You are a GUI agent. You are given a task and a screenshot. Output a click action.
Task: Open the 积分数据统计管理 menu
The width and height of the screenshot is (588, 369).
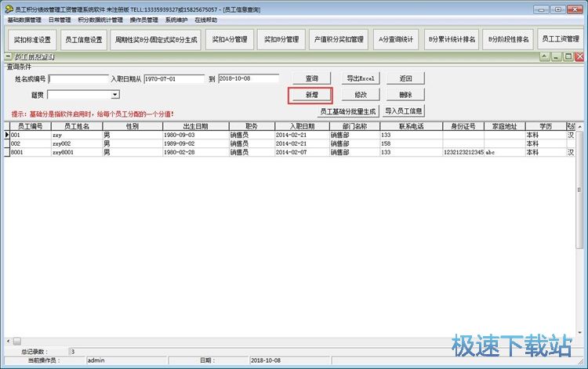[x=100, y=20]
